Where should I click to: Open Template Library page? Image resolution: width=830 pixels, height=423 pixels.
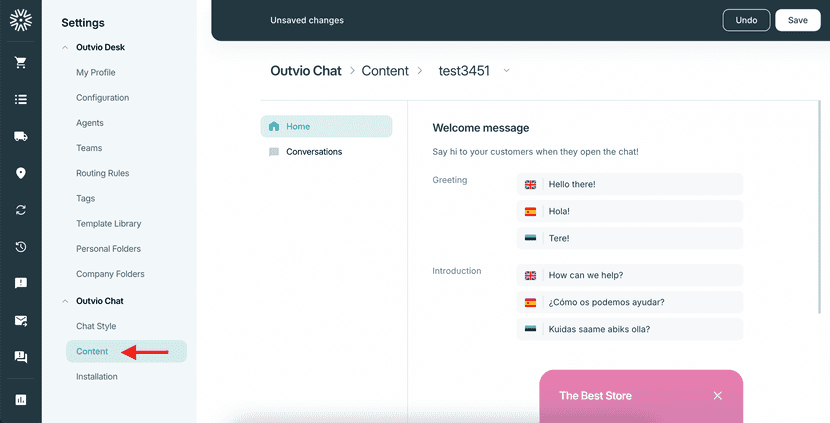click(x=109, y=223)
